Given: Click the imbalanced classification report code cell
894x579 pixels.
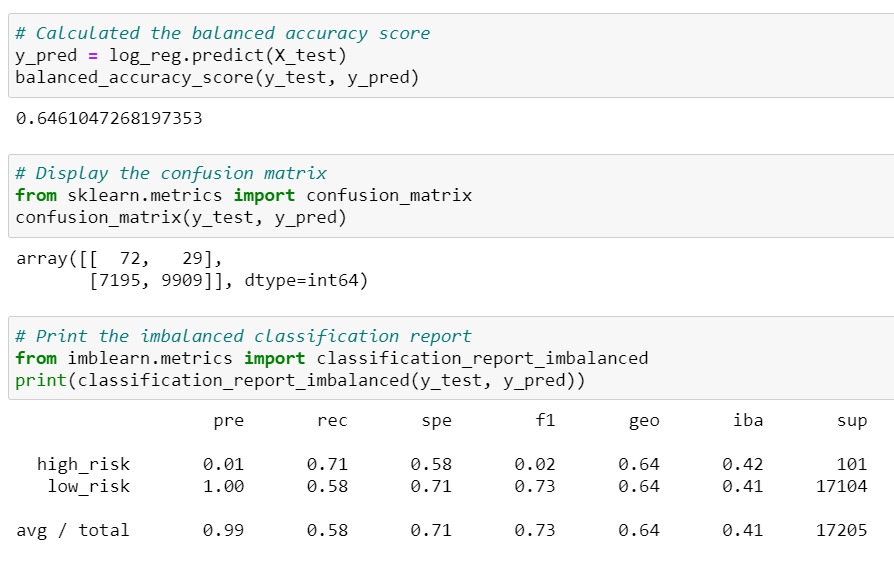Looking at the screenshot, I should (x=451, y=358).
